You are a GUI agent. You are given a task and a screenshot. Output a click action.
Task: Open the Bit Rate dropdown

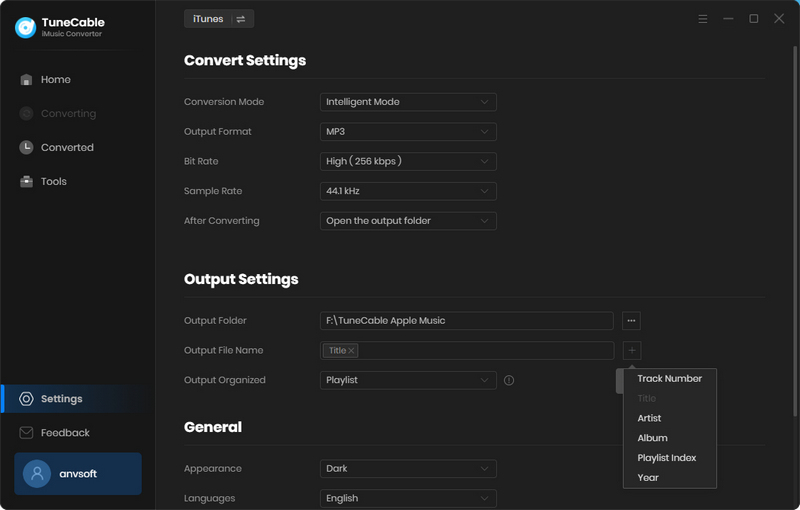coord(408,161)
